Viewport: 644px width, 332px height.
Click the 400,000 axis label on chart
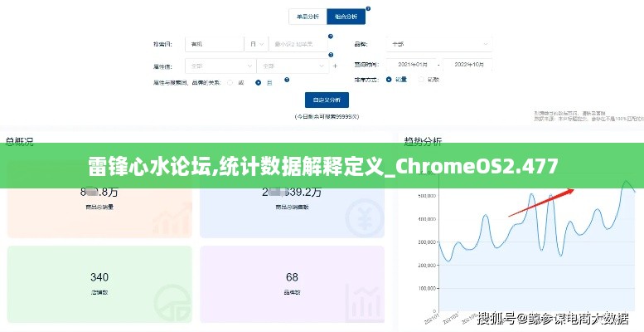tap(427, 219)
